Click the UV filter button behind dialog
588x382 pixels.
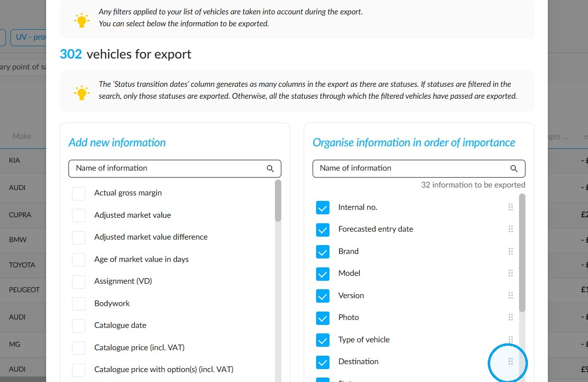pyautogui.click(x=28, y=38)
